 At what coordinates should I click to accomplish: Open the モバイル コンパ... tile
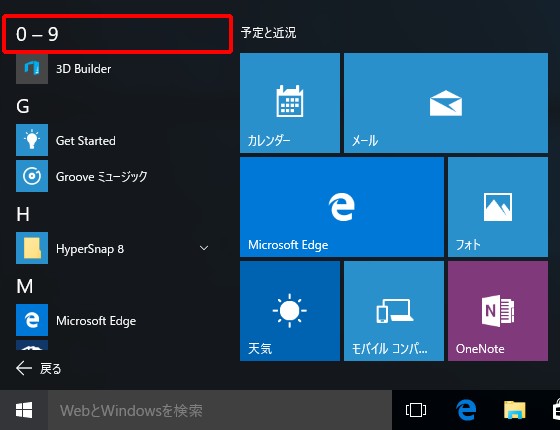394,311
